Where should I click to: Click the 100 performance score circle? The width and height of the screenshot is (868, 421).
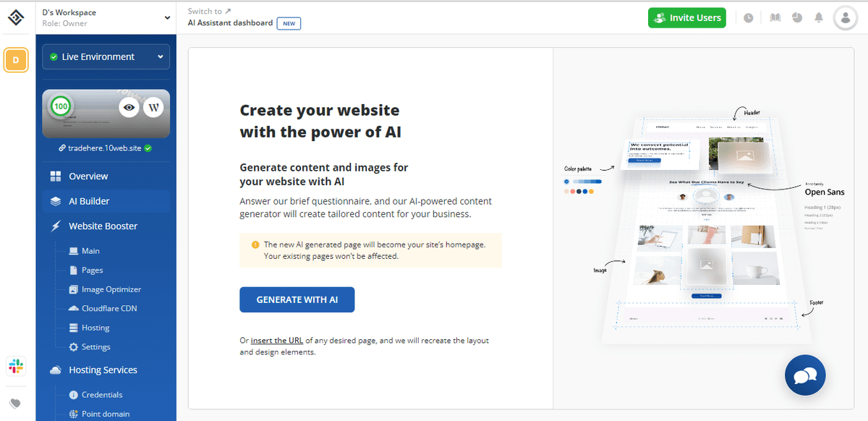(61, 107)
